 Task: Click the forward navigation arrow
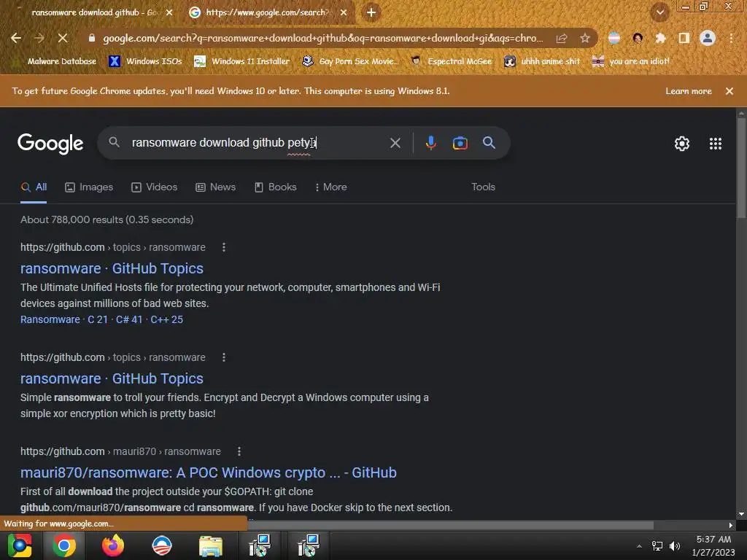click(x=39, y=38)
